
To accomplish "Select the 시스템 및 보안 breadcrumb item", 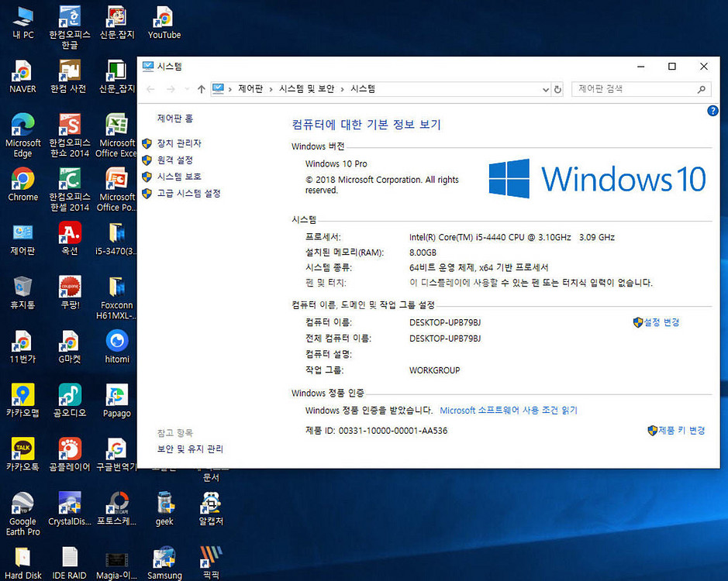I will click(306, 88).
